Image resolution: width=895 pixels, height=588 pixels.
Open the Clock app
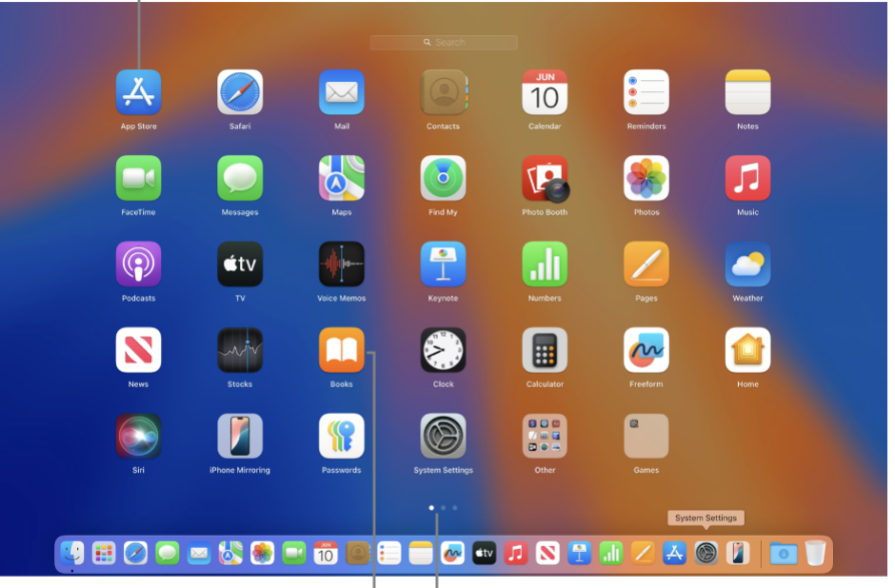443,350
